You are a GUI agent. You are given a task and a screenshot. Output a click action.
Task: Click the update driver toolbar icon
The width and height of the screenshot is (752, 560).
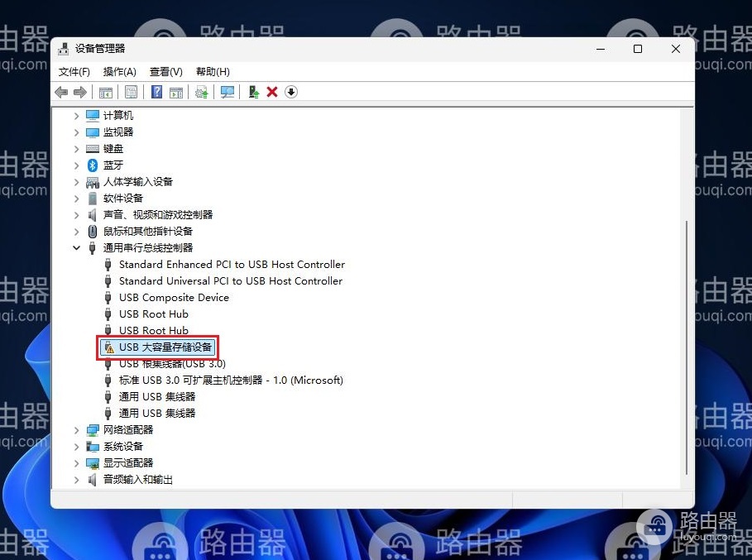pyautogui.click(x=201, y=92)
